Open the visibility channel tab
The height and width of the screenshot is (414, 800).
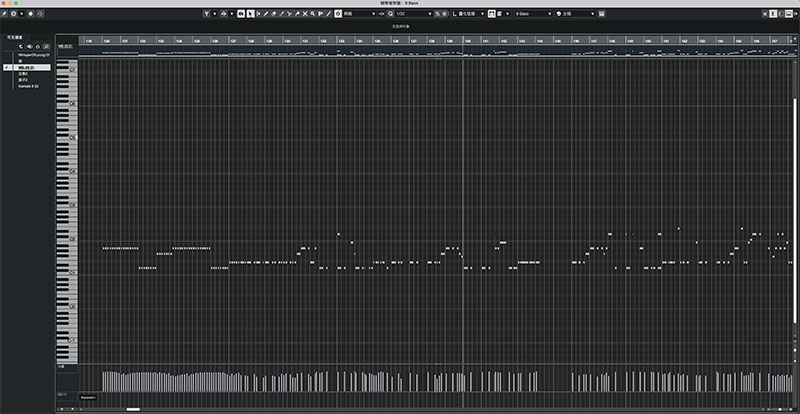coord(14,37)
